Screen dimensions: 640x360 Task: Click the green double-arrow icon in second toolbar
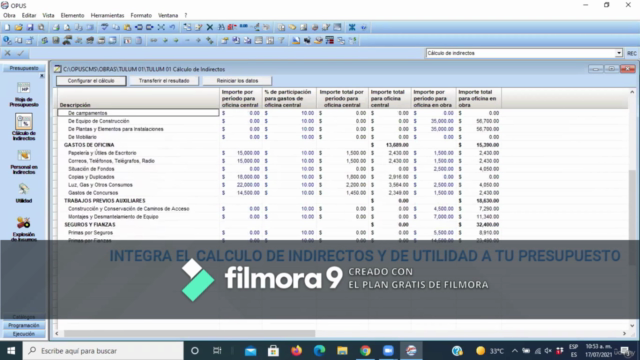(x=210, y=40)
